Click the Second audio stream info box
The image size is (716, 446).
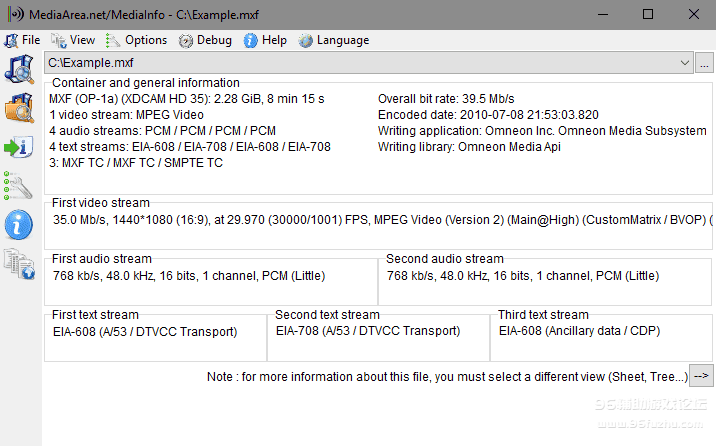pos(546,276)
